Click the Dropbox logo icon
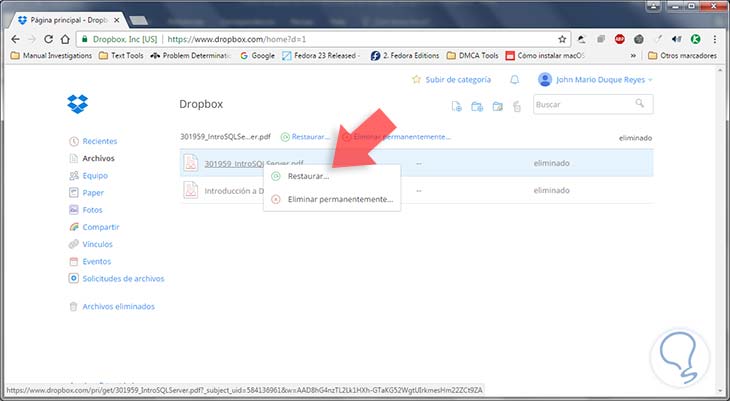The image size is (730, 401). (77, 104)
